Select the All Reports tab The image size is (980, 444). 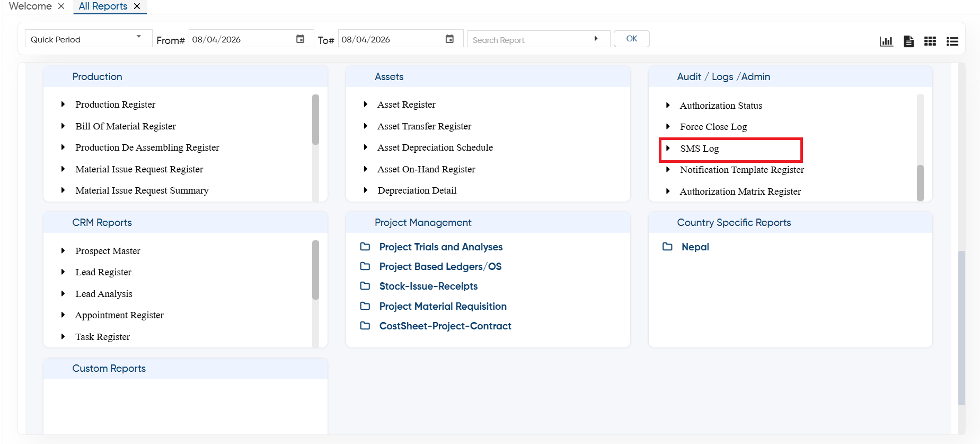[103, 6]
